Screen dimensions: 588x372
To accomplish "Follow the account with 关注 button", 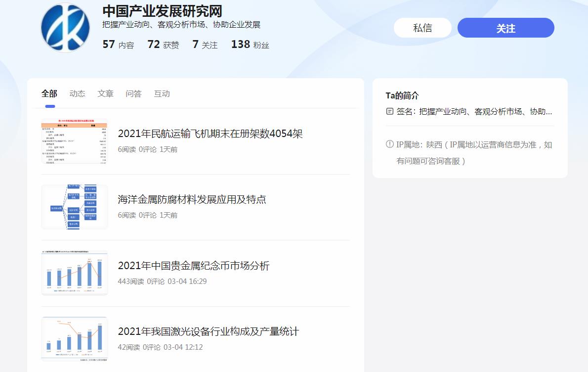I will point(505,28).
